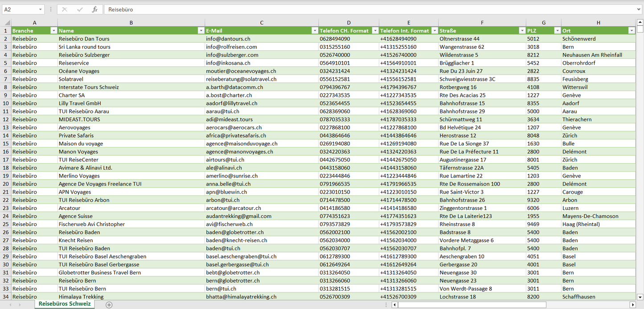Screen dimensions: 644x309
Task: Select column F header
Action: tap(482, 23)
